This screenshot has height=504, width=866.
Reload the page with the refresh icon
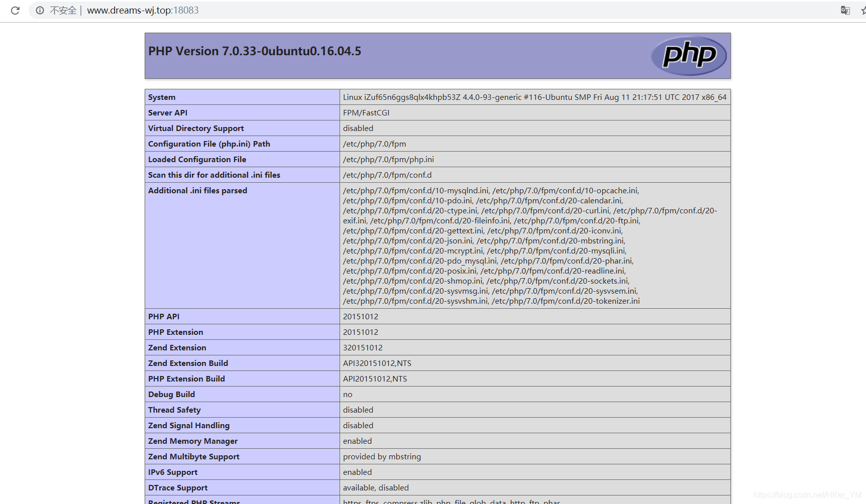point(15,10)
